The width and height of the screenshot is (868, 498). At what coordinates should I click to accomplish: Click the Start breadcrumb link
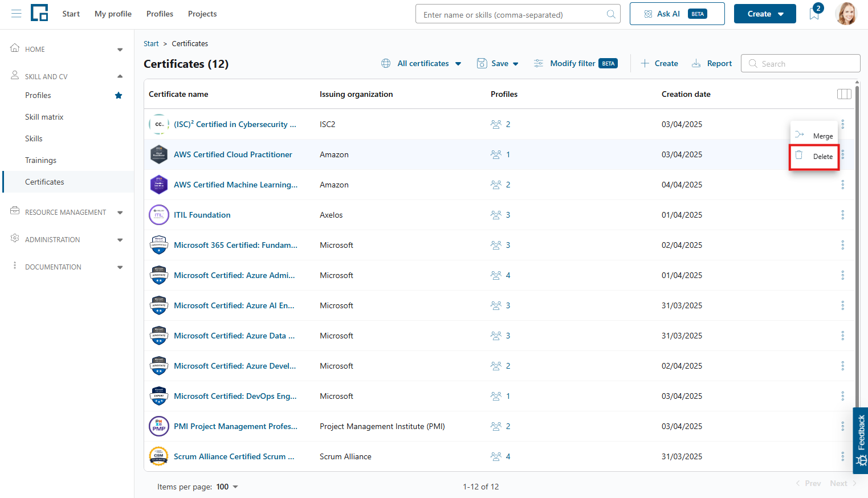(151, 43)
